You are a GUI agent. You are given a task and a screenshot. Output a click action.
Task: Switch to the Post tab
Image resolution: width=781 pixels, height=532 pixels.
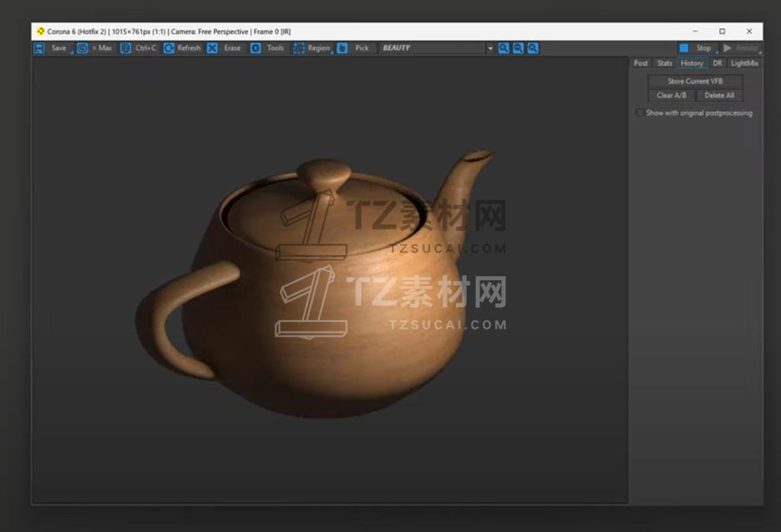point(641,63)
